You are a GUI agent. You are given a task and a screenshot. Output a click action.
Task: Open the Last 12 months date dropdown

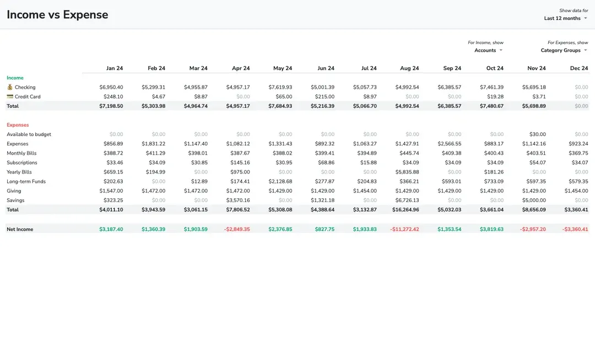(x=565, y=18)
